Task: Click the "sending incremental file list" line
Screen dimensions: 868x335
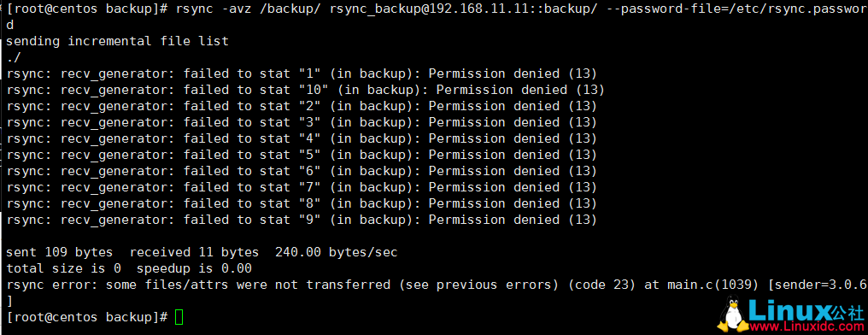Action: 117,42
